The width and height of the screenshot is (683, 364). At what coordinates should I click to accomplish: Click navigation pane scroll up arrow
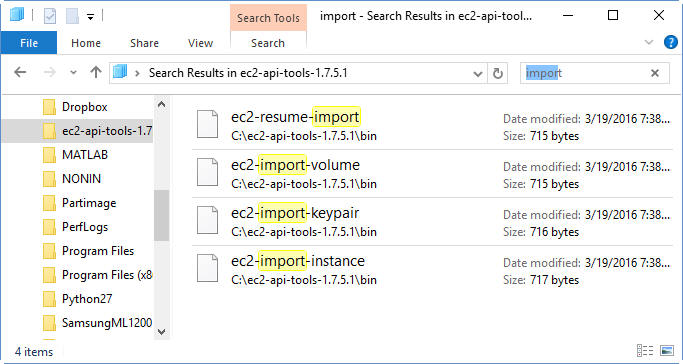click(x=162, y=104)
